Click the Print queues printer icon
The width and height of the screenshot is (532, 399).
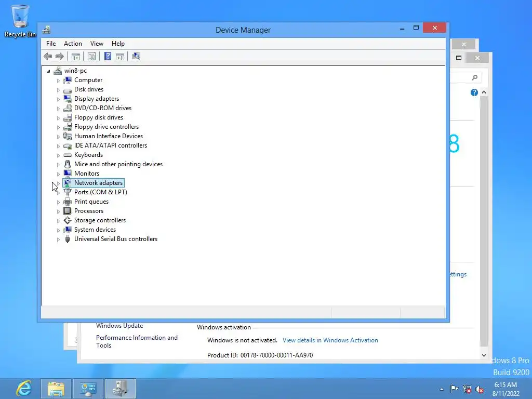(x=68, y=202)
